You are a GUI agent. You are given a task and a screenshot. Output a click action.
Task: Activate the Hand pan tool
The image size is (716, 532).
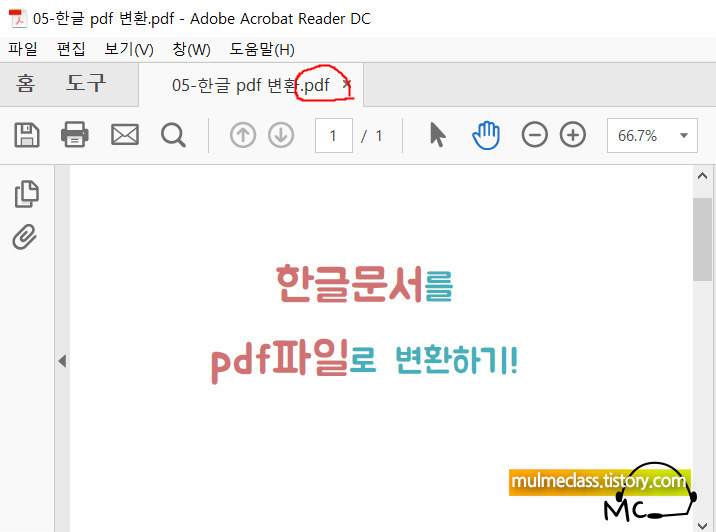pos(486,135)
